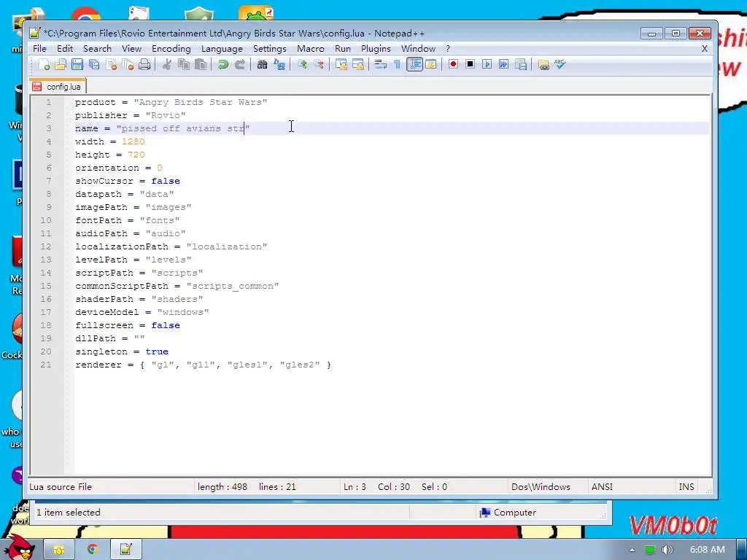Open the Window menu
The height and width of the screenshot is (560, 747).
(x=418, y=49)
